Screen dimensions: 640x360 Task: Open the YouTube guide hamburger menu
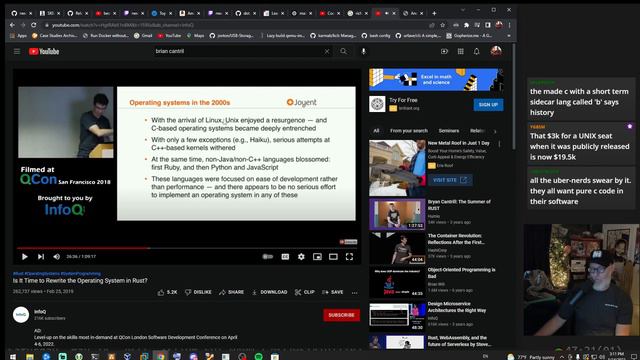(x=17, y=51)
